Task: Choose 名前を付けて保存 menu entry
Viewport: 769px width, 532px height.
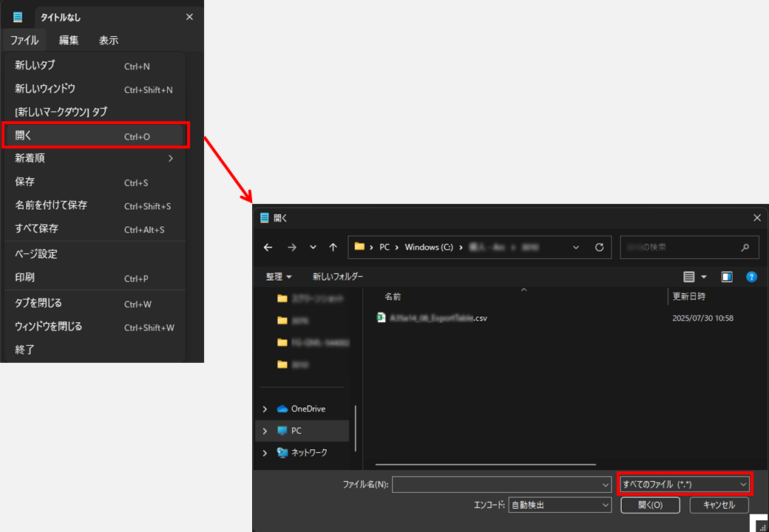Action: click(52, 205)
